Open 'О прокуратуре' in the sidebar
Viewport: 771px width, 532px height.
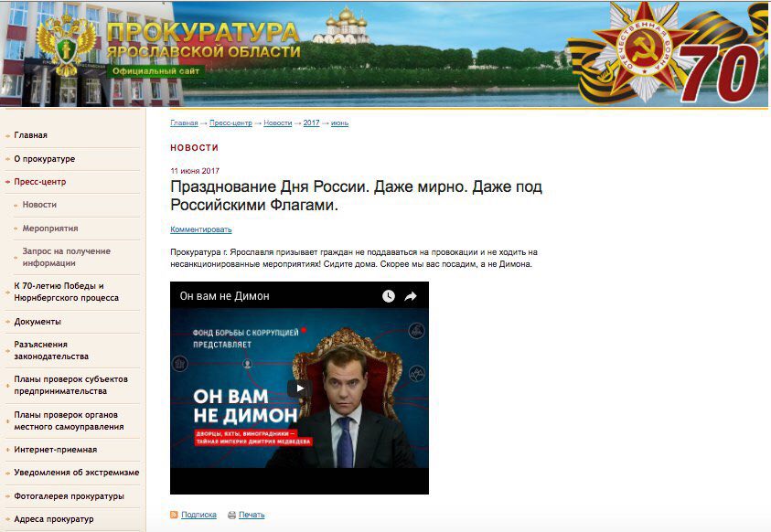pos(44,159)
